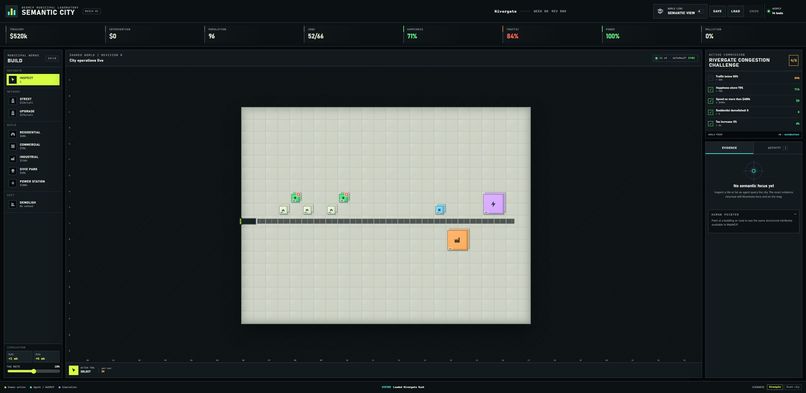Click the Rivergate chip in the bottom bar
The height and width of the screenshot is (393, 806).
(775, 387)
